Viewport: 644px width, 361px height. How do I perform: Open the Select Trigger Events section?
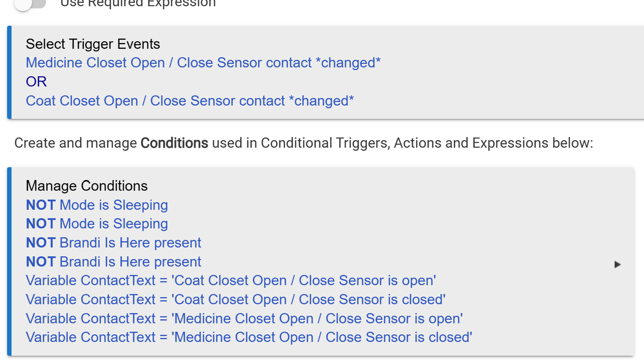tap(93, 44)
